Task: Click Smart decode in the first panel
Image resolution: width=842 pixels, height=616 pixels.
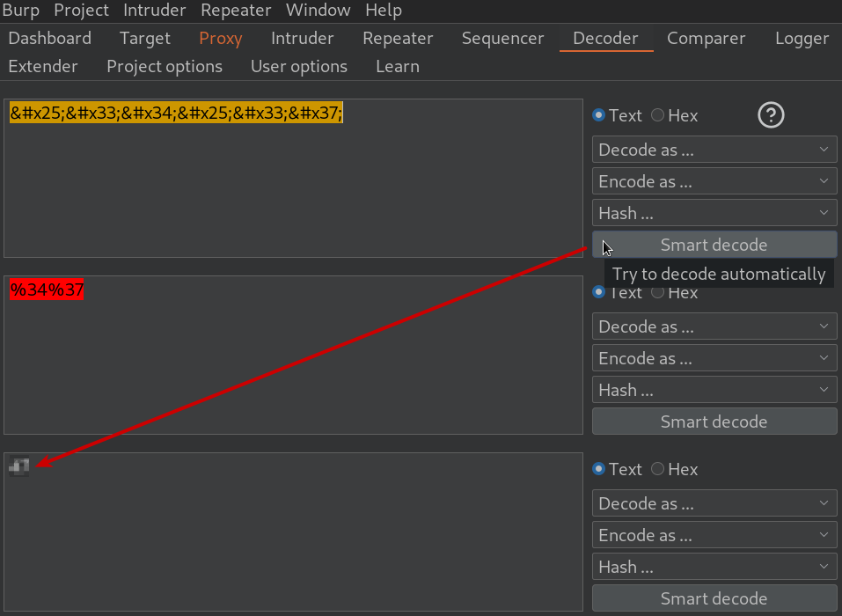Action: coord(714,245)
